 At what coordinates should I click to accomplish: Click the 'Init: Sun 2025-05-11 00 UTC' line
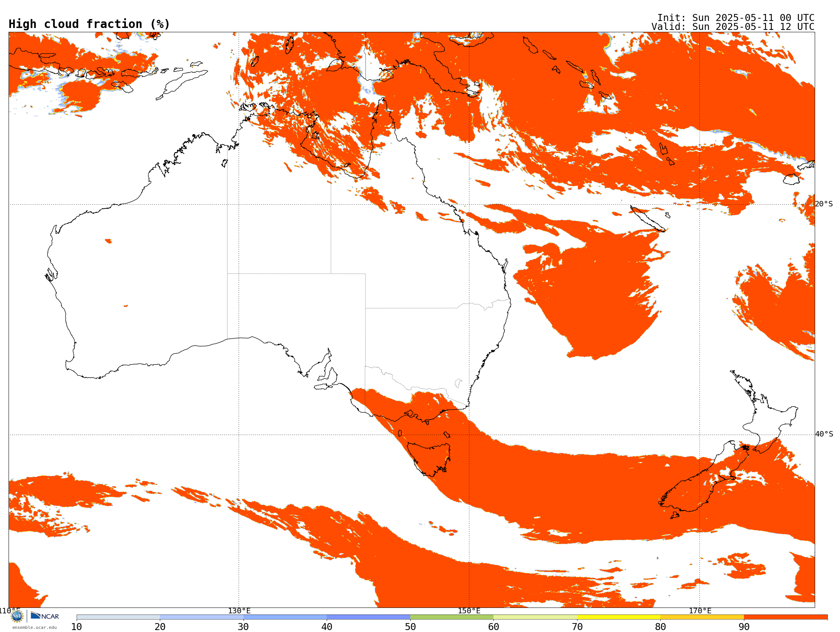[736, 18]
